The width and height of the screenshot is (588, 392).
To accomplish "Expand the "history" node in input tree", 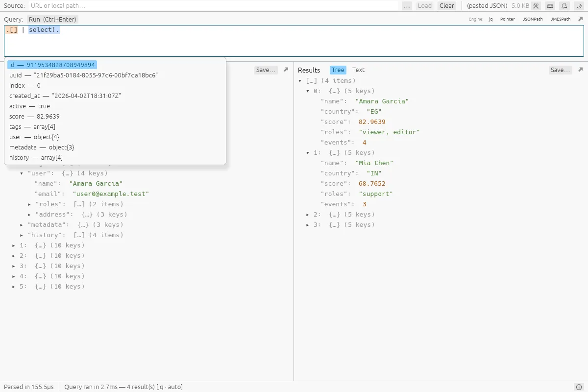I will point(22,235).
